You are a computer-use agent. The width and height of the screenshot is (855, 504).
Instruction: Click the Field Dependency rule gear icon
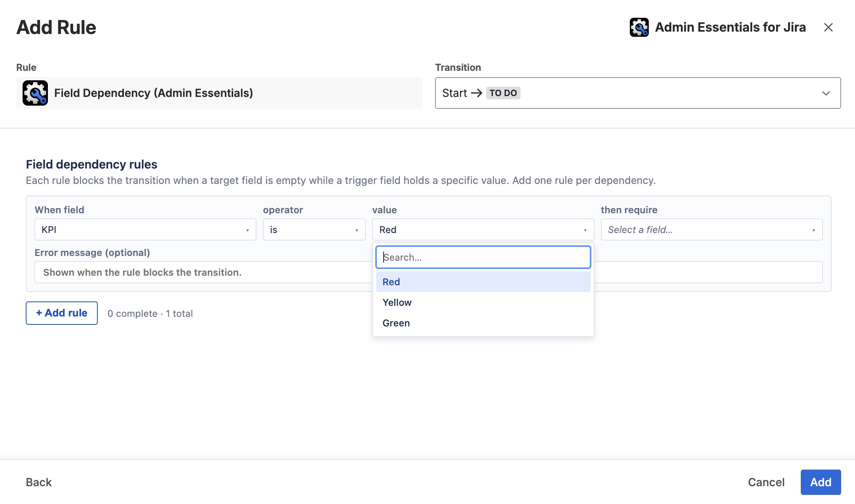[35, 93]
